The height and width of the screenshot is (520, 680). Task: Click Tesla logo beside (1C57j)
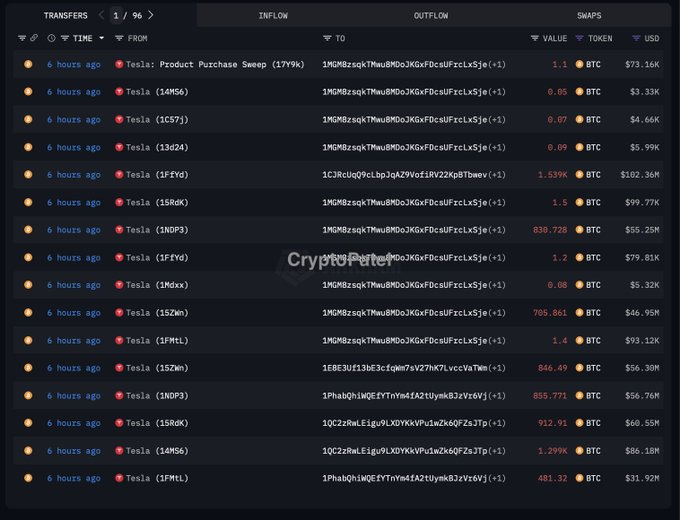coord(119,119)
